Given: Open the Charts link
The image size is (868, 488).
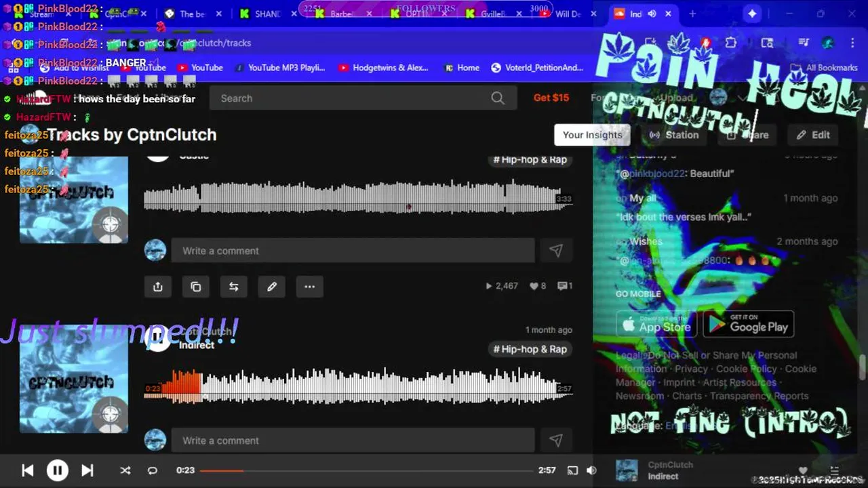Looking at the screenshot, I should pos(687,396).
